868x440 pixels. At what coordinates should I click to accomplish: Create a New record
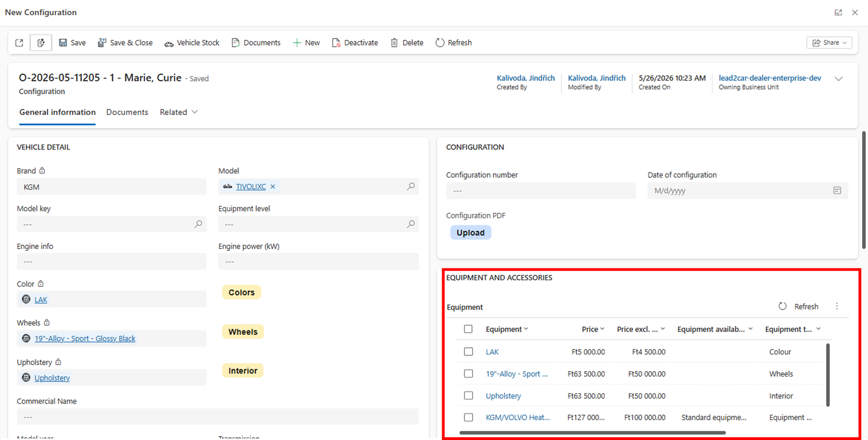307,43
